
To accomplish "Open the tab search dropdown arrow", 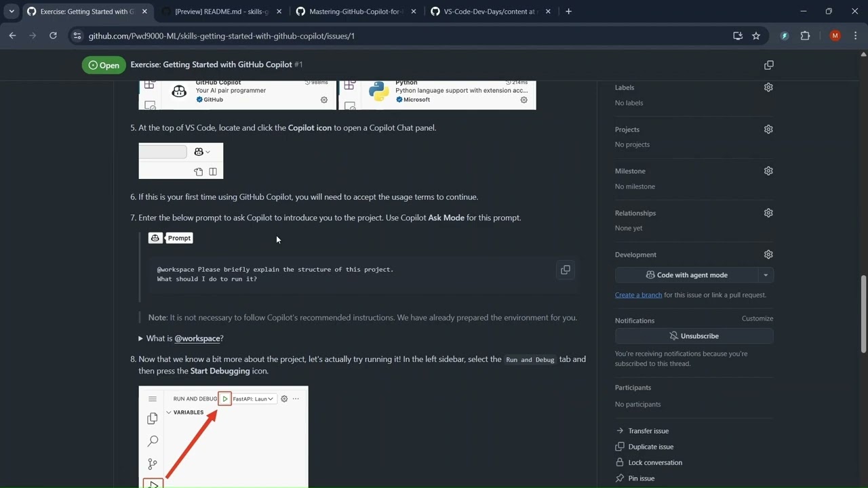I will click(12, 12).
